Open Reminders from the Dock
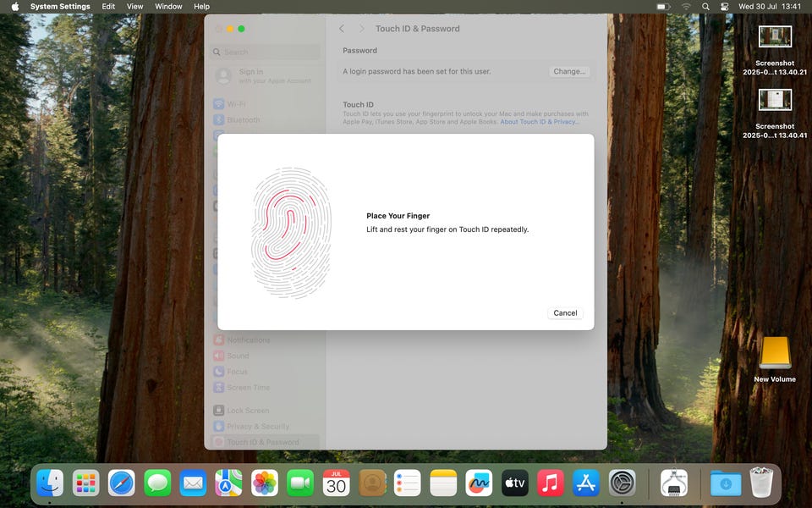The width and height of the screenshot is (812, 508). tap(408, 483)
